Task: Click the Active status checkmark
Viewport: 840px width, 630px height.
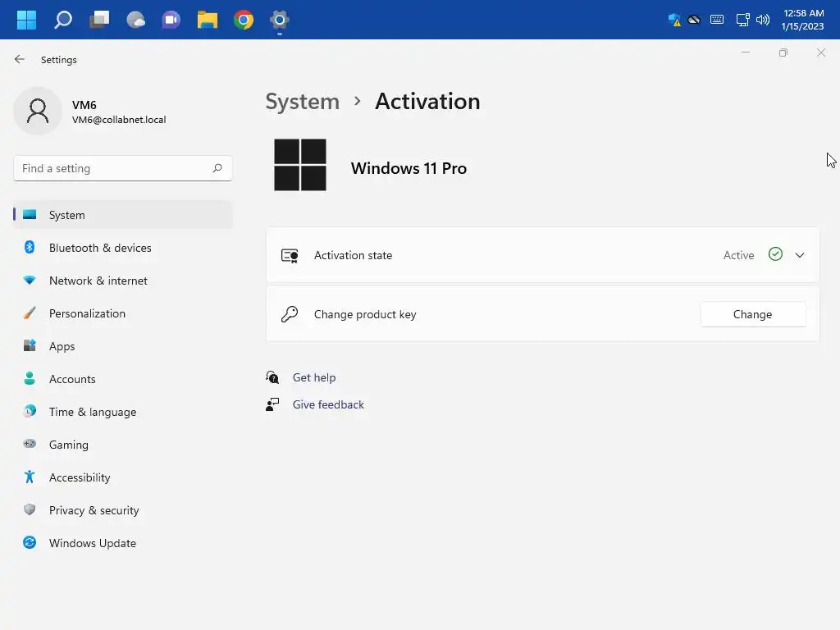Action: click(775, 254)
